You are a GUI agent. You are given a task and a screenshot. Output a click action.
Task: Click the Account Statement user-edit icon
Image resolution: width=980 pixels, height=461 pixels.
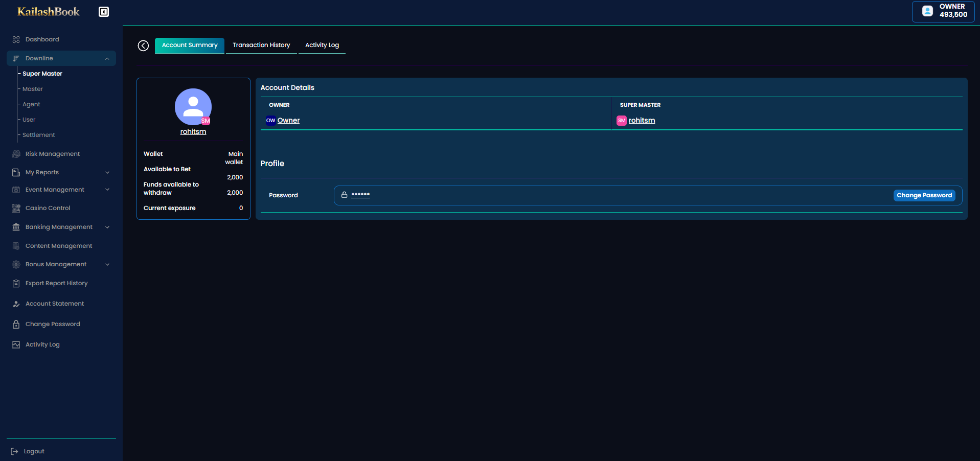[16, 304]
